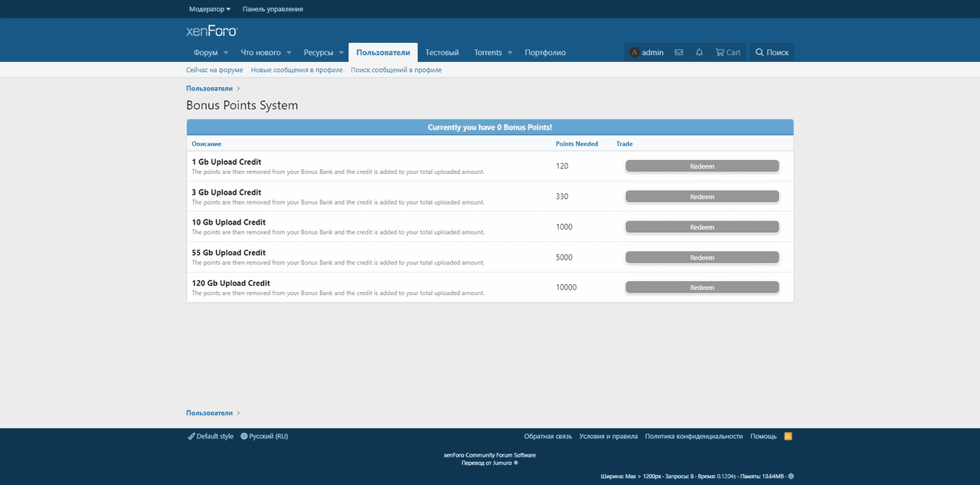Redeem the 120 Gb Upload Credit
The width and height of the screenshot is (980, 485).
pos(701,287)
